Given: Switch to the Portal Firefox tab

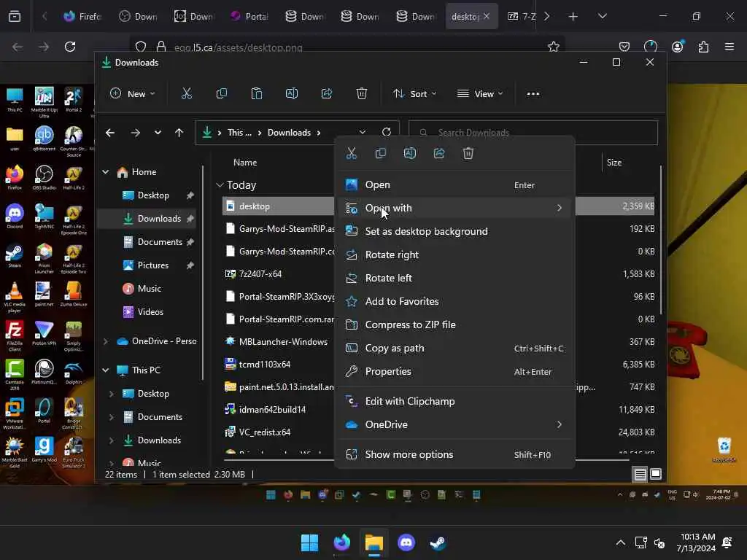Looking at the screenshot, I should pyautogui.click(x=249, y=16).
